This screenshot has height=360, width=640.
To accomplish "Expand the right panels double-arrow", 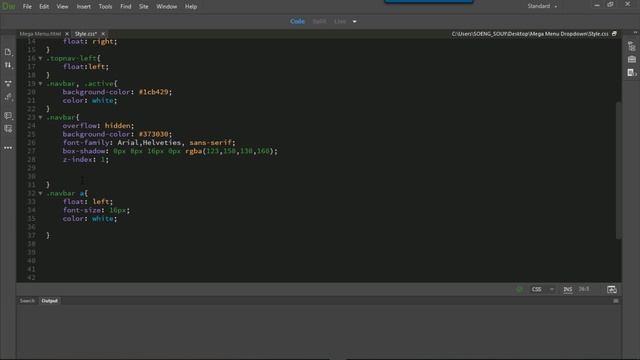I will coord(635,33).
